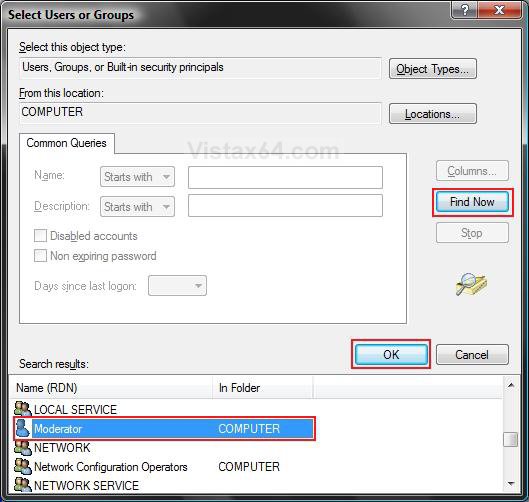Open the Object Types dialog button
Image resolution: width=529 pixels, height=502 pixels.
pyautogui.click(x=433, y=69)
